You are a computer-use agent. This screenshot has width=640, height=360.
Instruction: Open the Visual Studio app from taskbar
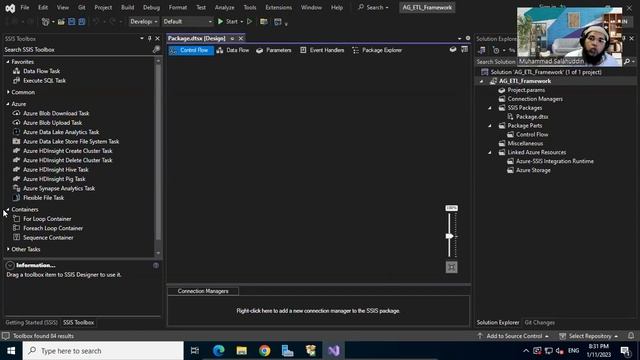pos(333,351)
